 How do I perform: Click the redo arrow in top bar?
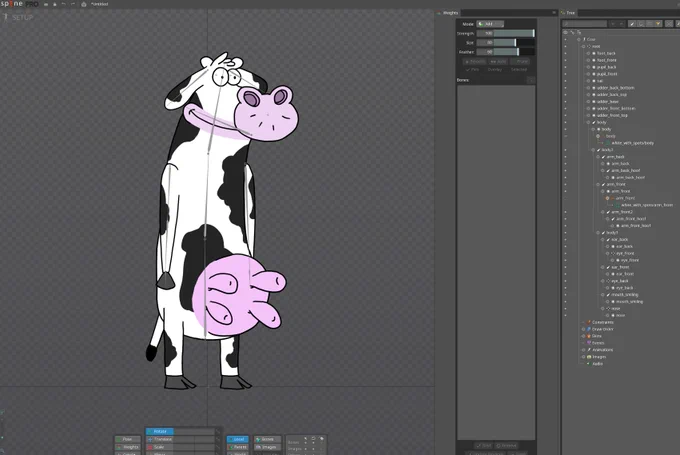72,4
